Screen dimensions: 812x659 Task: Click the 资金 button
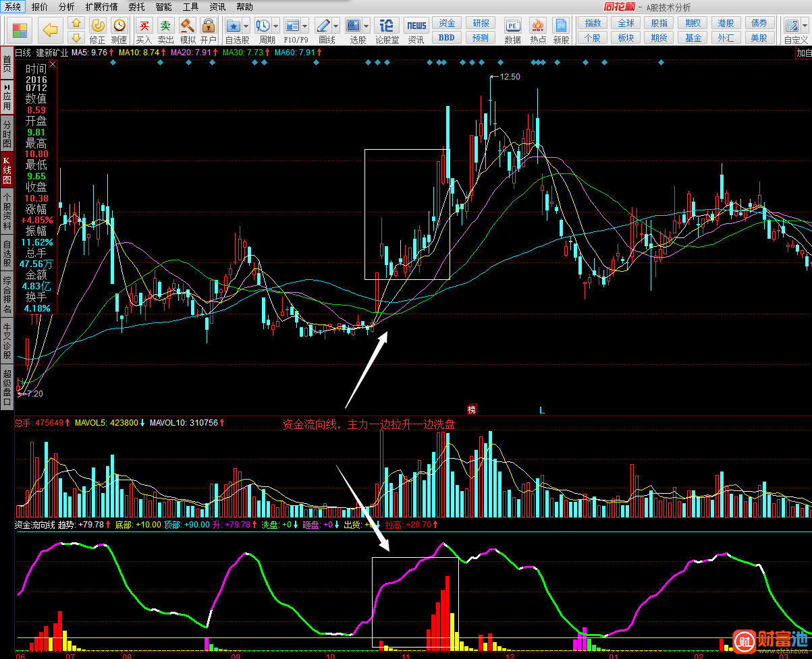(447, 23)
